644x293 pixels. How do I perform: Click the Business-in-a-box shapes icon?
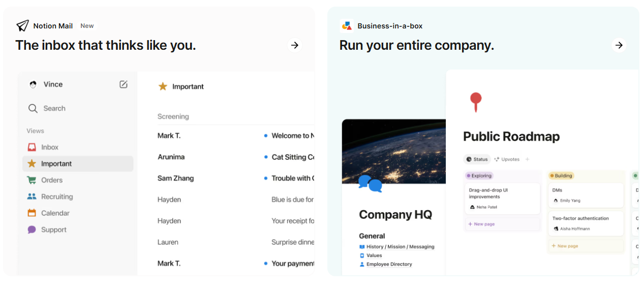tap(347, 26)
